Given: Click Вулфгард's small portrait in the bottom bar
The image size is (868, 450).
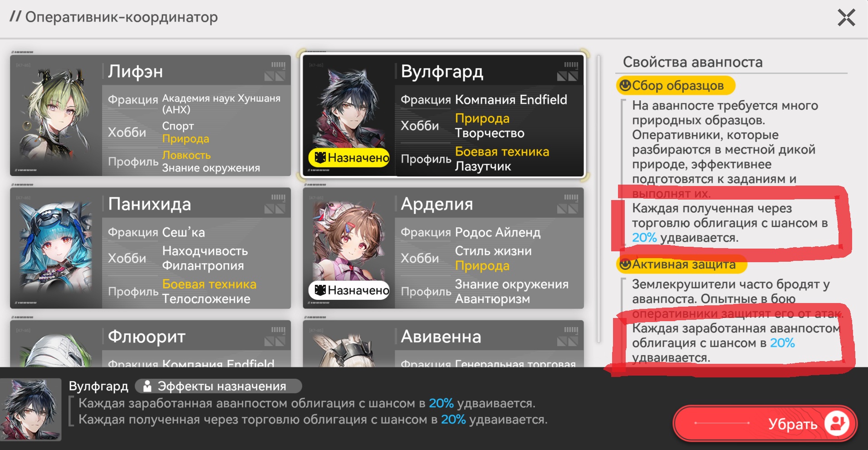Looking at the screenshot, I should [31, 409].
